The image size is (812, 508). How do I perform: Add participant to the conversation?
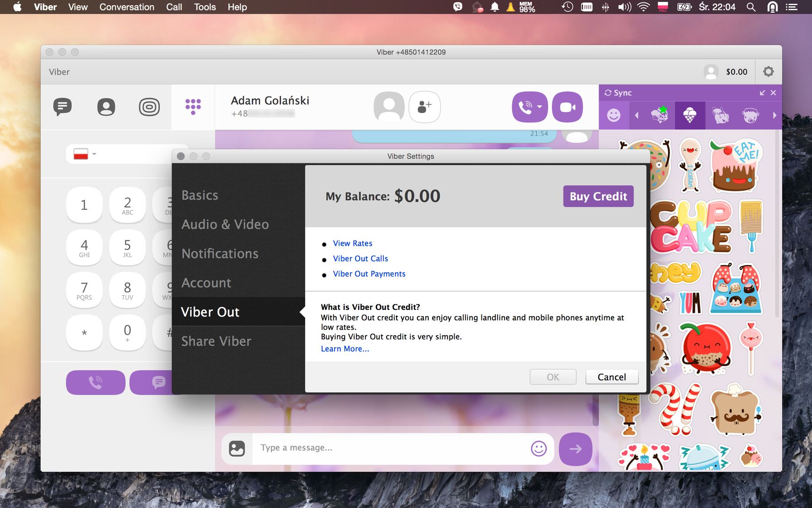point(424,107)
